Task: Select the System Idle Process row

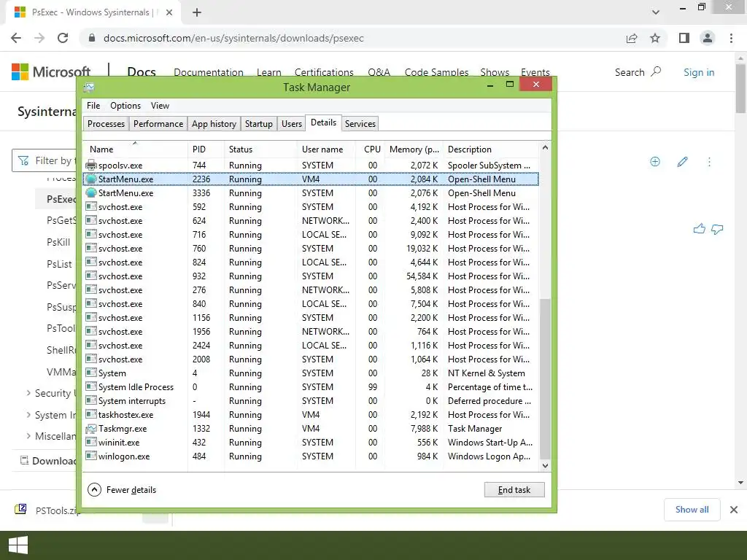Action: point(311,387)
